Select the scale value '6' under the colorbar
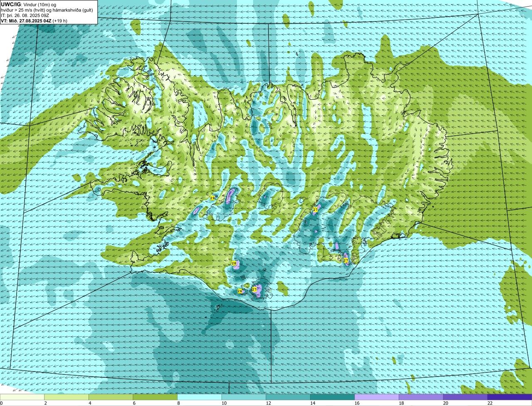 click(x=134, y=403)
